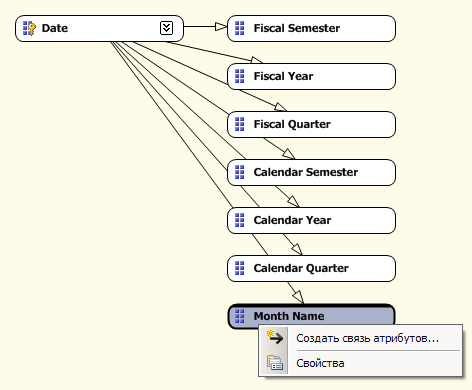Viewport: 472px width, 390px height.
Task: Click the Fiscal Semester attribute icon
Action: point(240,28)
